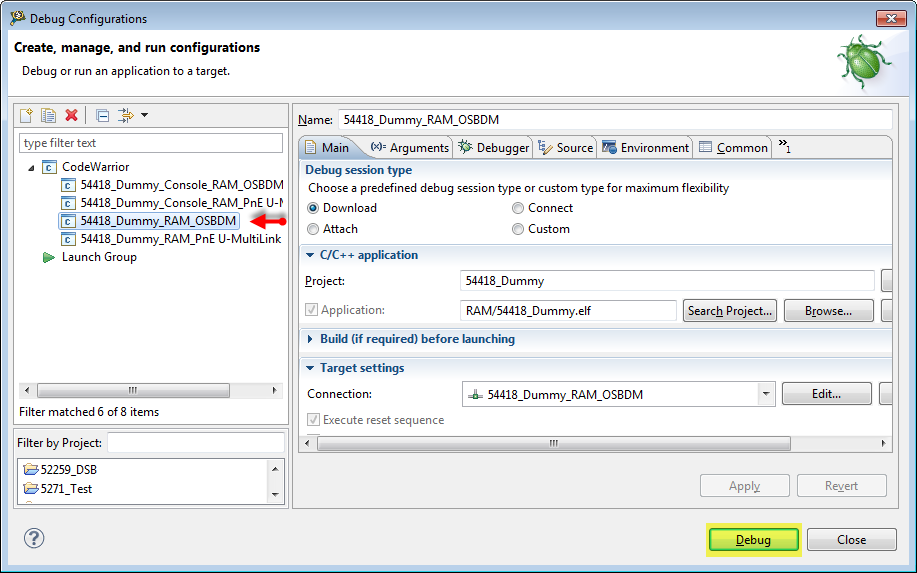Show hidden tabs via overflow chevron
Image resolution: width=917 pixels, height=573 pixels.
(x=785, y=146)
